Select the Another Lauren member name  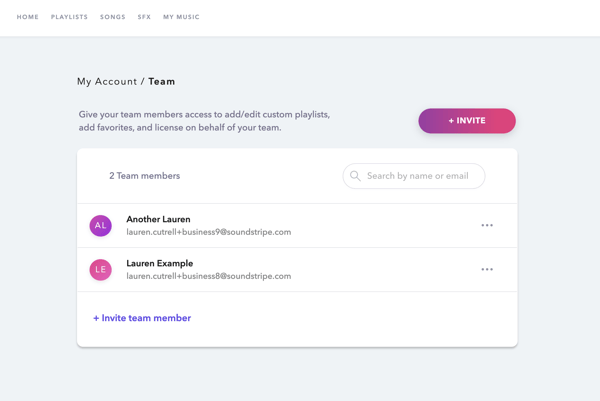(x=158, y=219)
